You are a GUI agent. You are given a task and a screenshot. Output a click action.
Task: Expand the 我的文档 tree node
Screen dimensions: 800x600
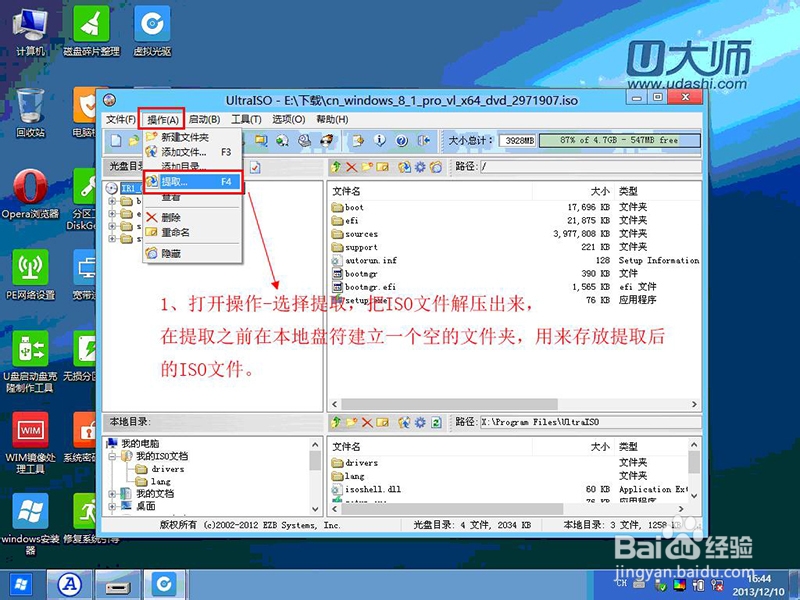point(112,493)
